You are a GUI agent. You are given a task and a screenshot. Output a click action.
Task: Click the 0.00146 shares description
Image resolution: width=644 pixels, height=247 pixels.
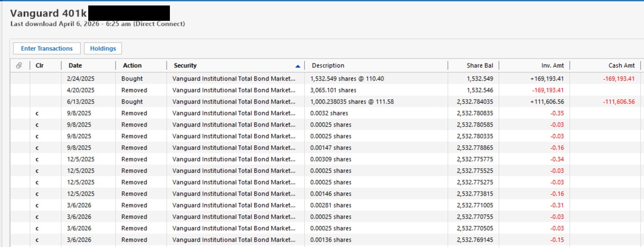(331, 194)
